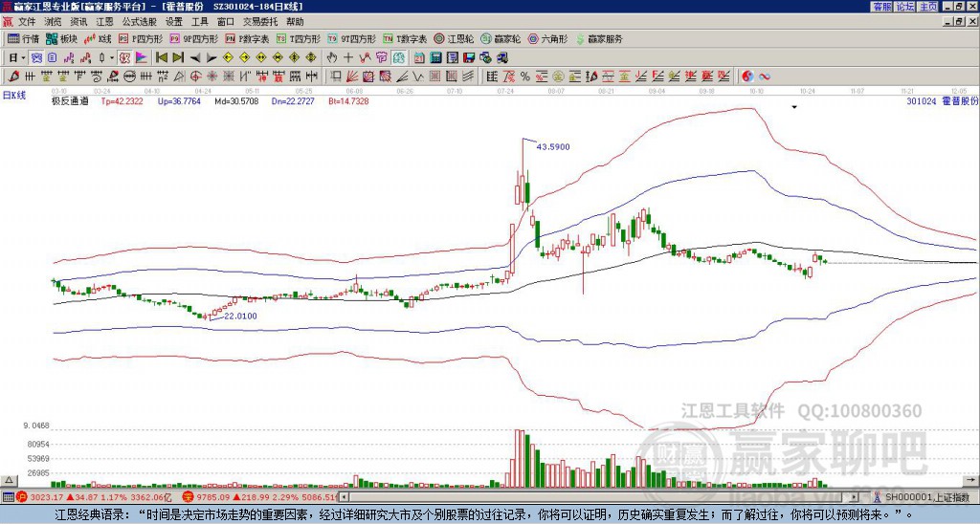Open the 设置 menu

tap(174, 22)
